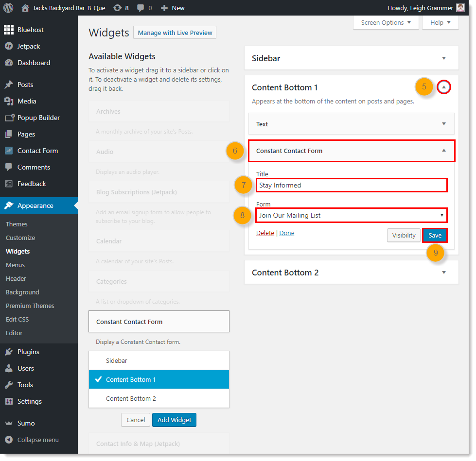Click the Comments sidebar icon
This screenshot has width=476, height=461.
pos(9,167)
